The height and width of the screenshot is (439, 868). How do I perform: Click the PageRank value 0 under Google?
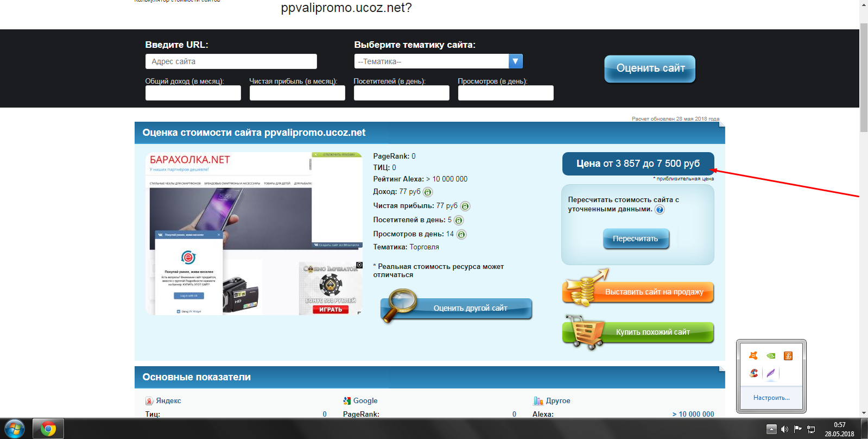pyautogui.click(x=514, y=414)
